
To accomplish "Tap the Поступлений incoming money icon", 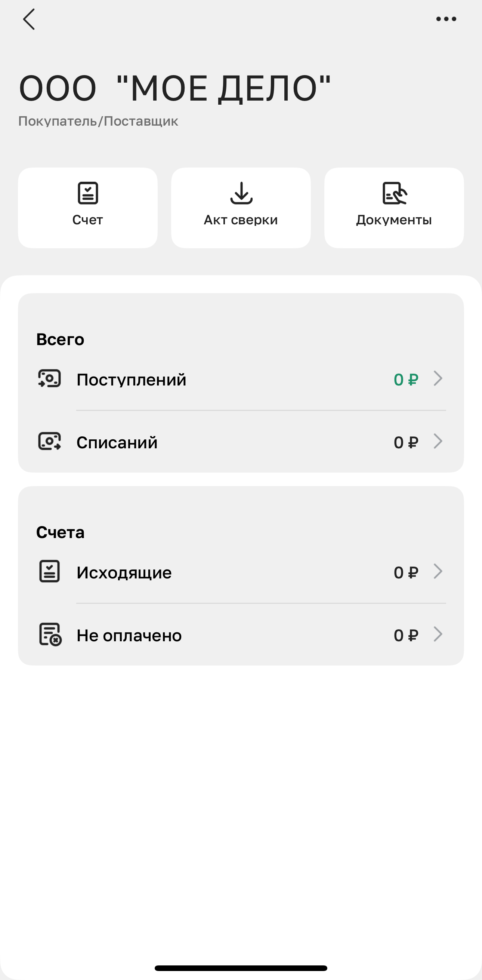I will pyautogui.click(x=49, y=379).
